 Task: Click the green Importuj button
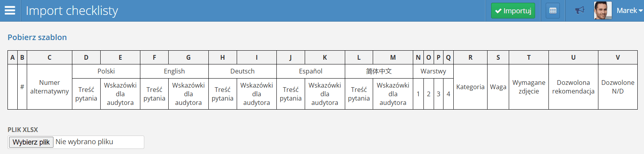point(513,11)
